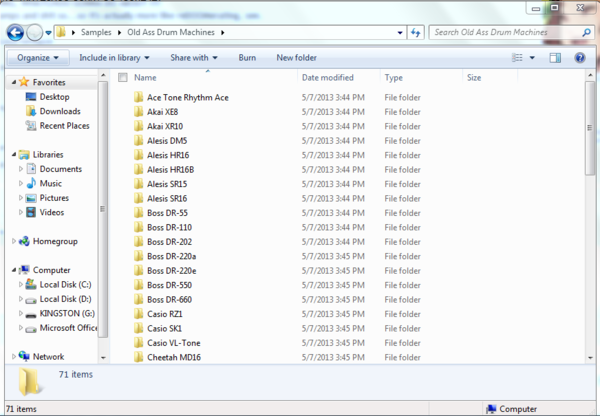This screenshot has width=600, height=416.
Task: Click the refresh button beside address bar
Action: pos(416,33)
